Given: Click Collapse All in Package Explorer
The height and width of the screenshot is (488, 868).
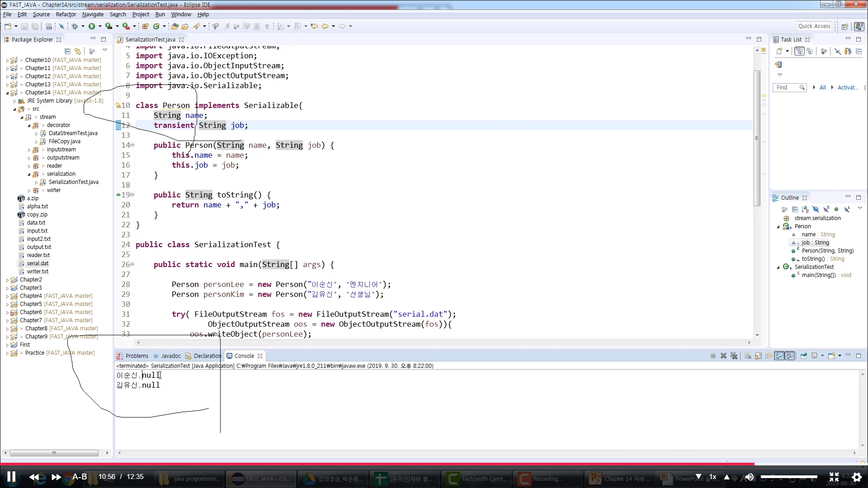Looking at the screenshot, I should (x=68, y=51).
